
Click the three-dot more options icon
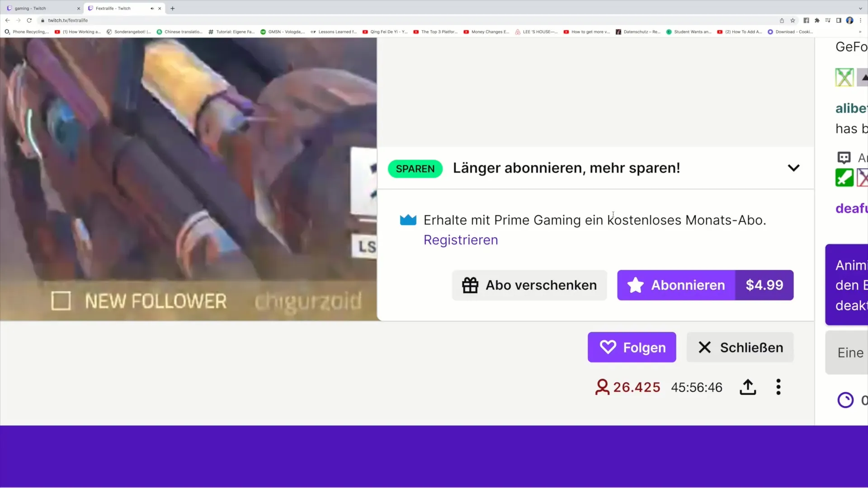[x=778, y=387]
